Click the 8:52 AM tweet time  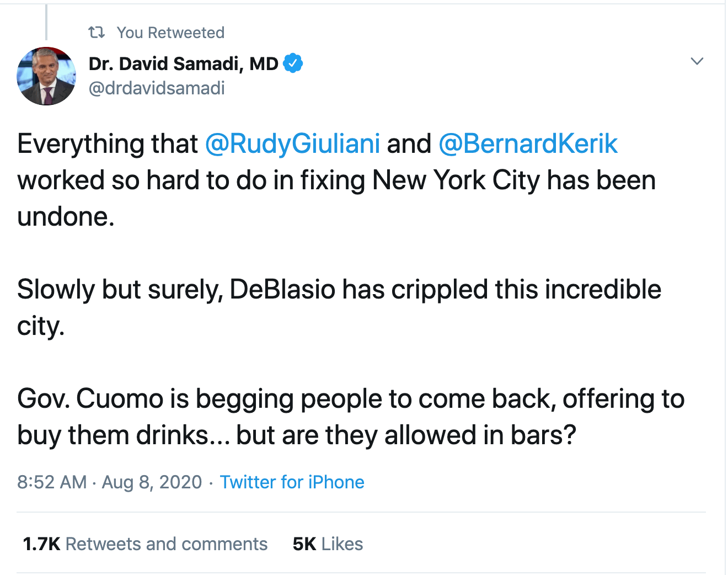point(52,482)
